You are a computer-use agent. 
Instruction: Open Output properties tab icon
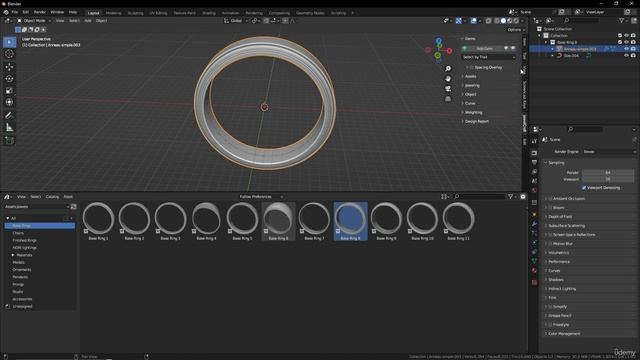(534, 162)
